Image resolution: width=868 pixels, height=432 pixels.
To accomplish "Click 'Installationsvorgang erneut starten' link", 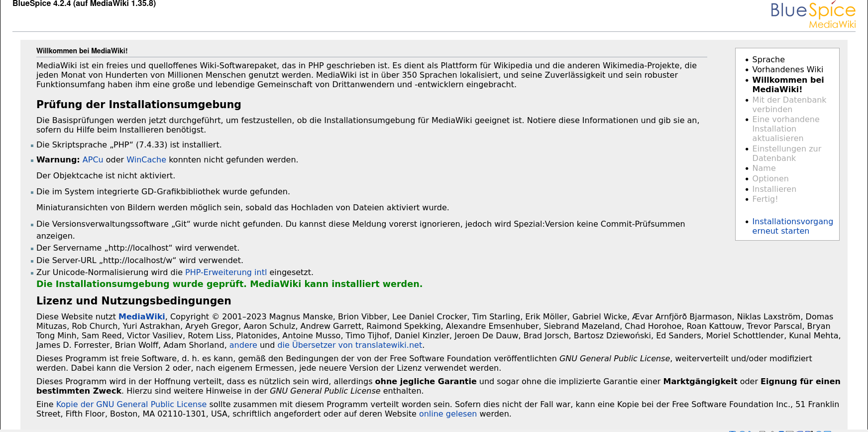I will (x=792, y=226).
